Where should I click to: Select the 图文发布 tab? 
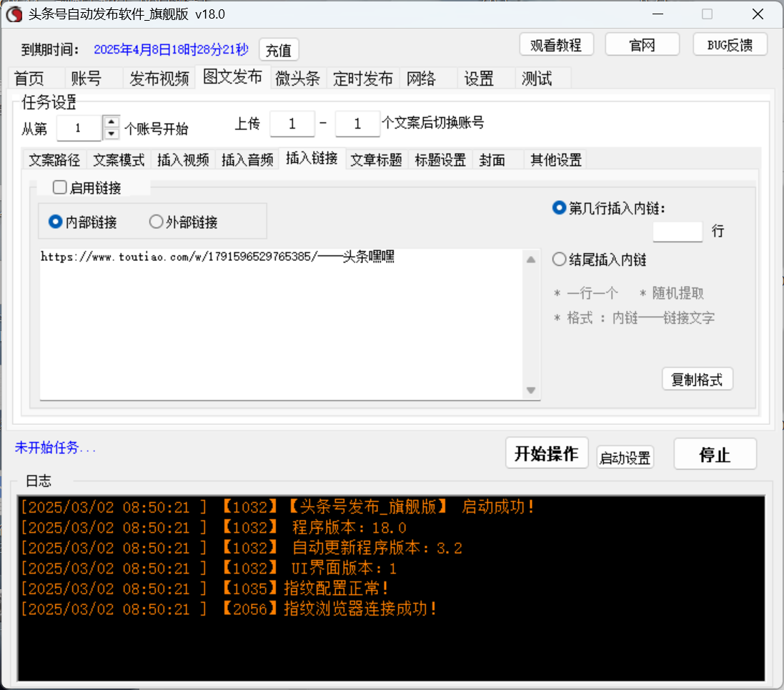click(232, 77)
